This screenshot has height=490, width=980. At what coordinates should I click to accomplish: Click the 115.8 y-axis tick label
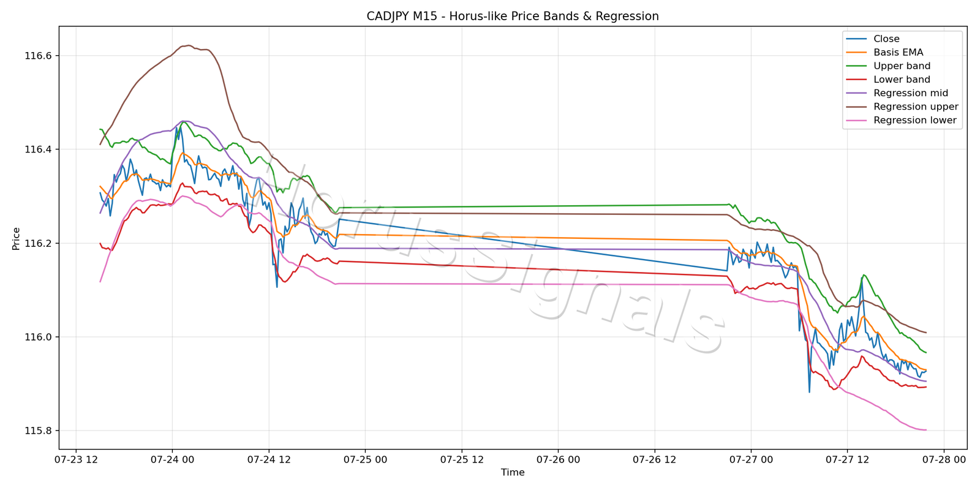(39, 431)
